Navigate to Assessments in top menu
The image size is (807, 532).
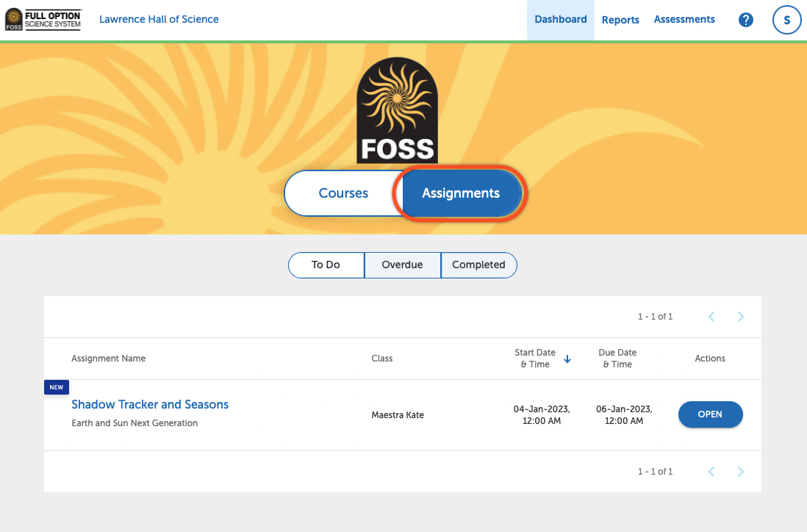point(684,20)
